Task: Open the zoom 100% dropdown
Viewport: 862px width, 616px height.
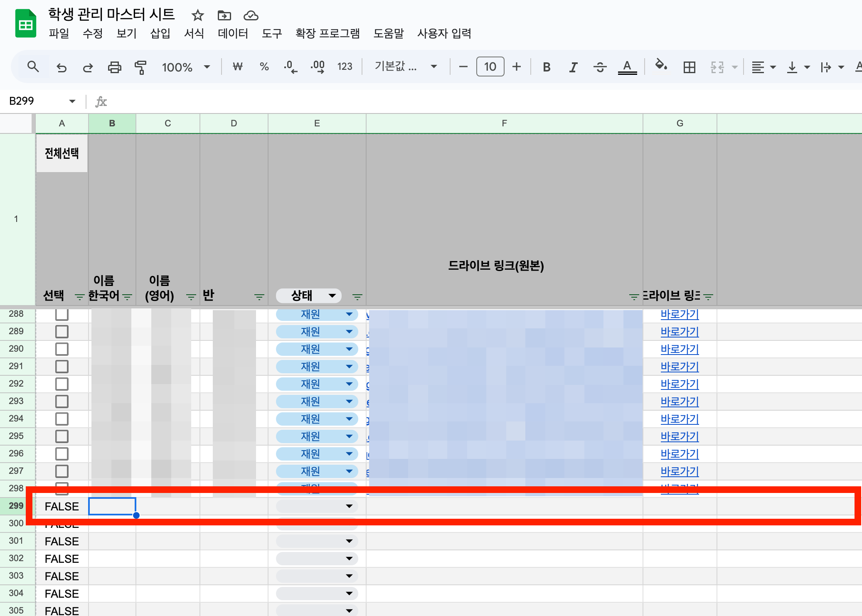Action: 186,67
